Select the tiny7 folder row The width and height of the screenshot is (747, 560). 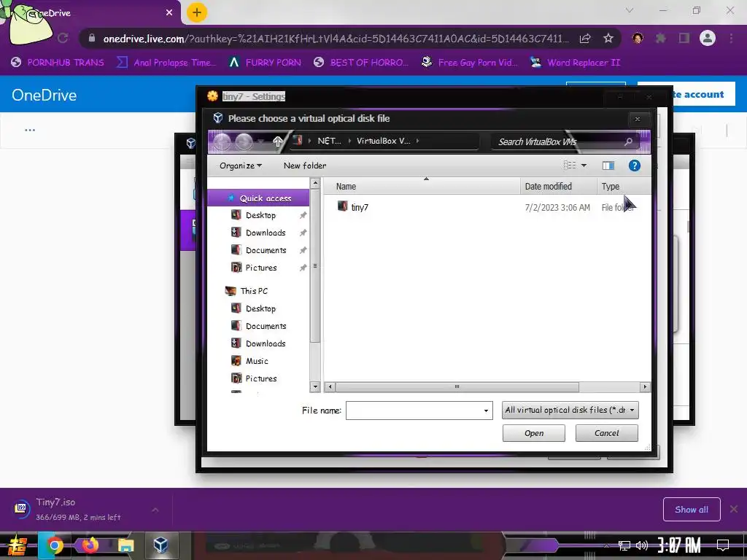click(486, 207)
